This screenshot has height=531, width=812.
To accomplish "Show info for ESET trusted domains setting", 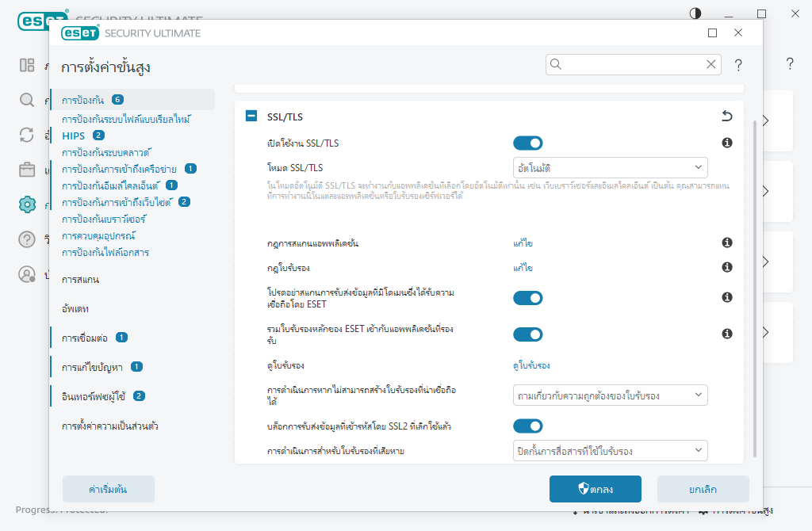I will point(727,297).
